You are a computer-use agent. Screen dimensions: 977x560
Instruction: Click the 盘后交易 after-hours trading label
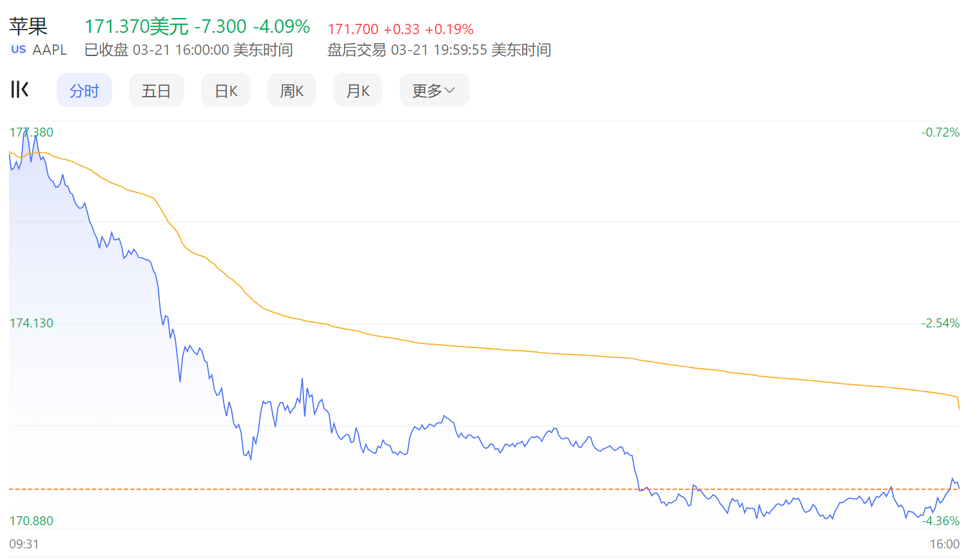pyautogui.click(x=356, y=50)
